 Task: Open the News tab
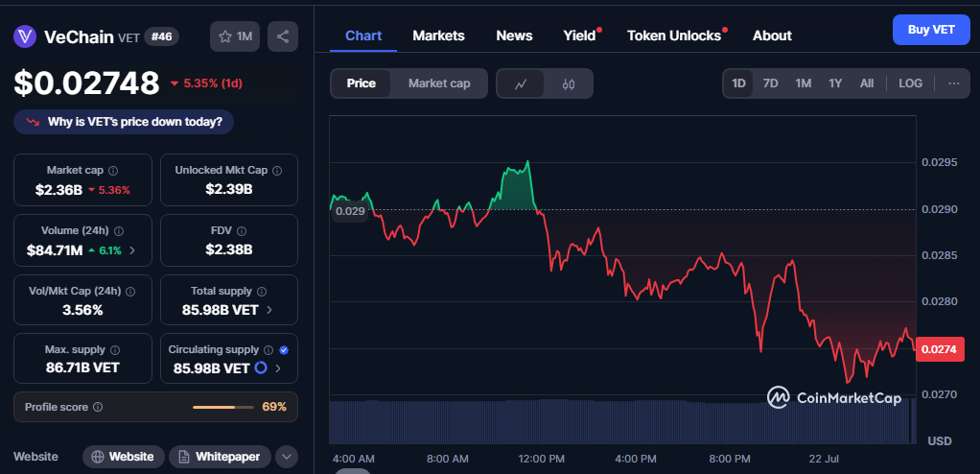coord(514,36)
